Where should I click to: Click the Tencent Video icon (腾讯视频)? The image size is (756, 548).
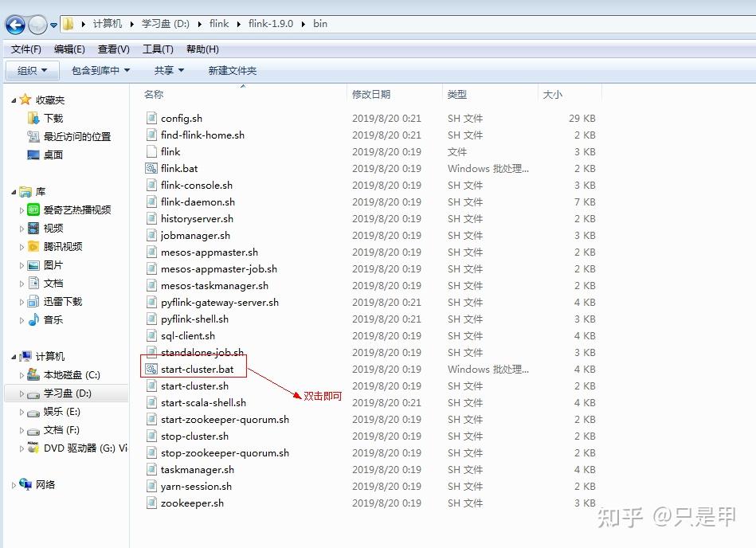tap(33, 246)
